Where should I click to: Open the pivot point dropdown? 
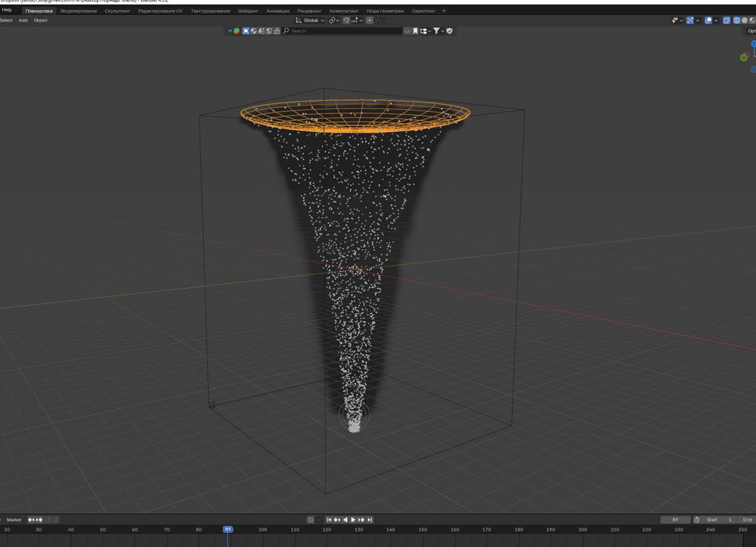click(334, 20)
